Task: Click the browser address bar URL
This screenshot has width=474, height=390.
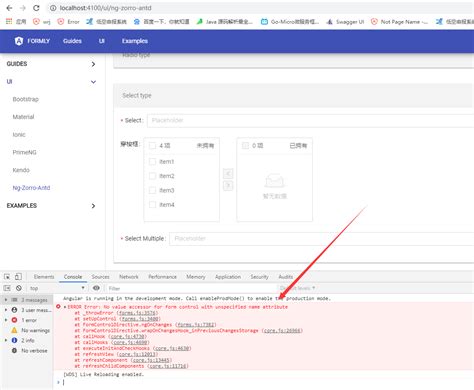Action: 105,8
